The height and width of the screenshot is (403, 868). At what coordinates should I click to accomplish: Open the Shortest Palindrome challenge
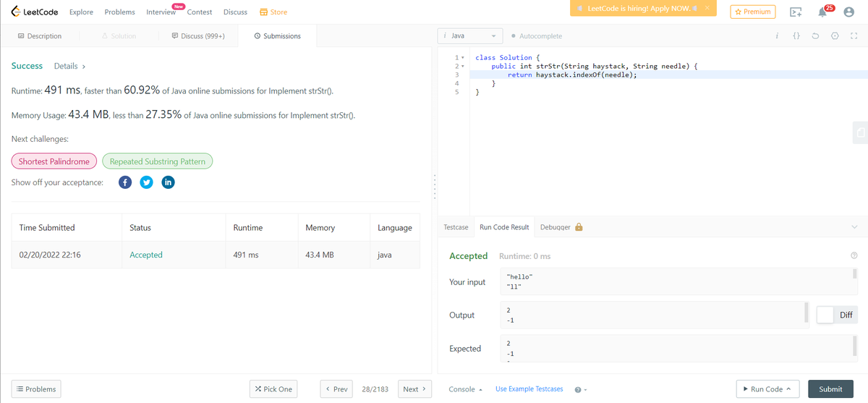[x=54, y=161]
